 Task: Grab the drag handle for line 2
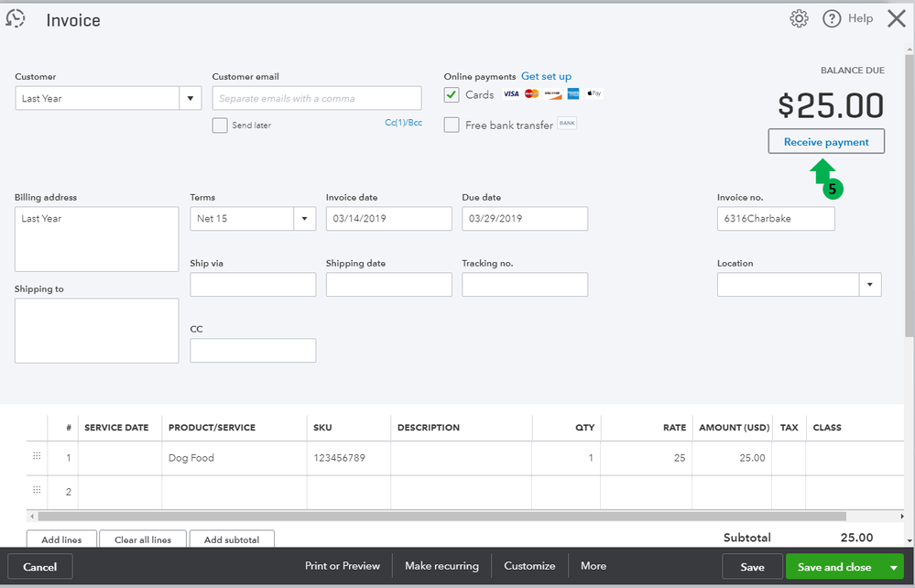pyautogui.click(x=37, y=489)
